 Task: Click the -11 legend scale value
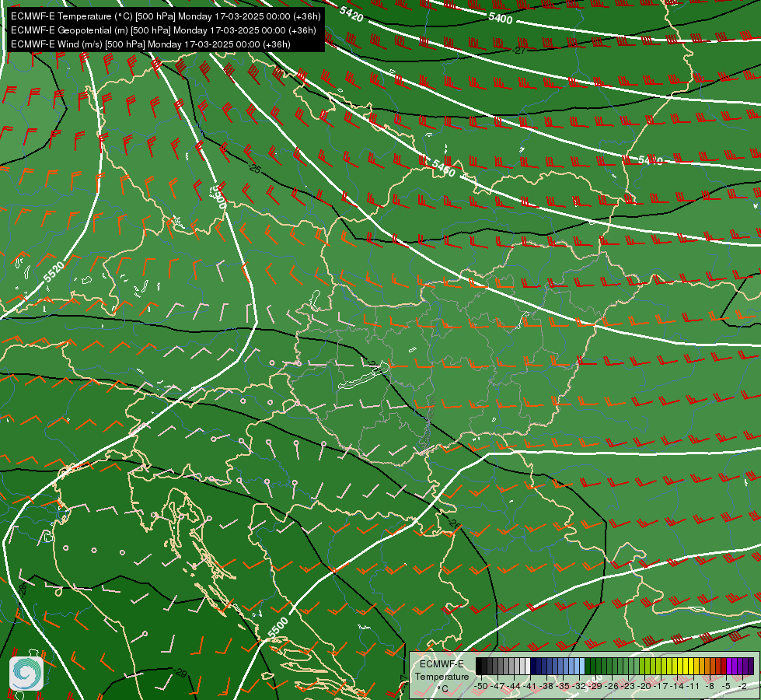click(693, 686)
